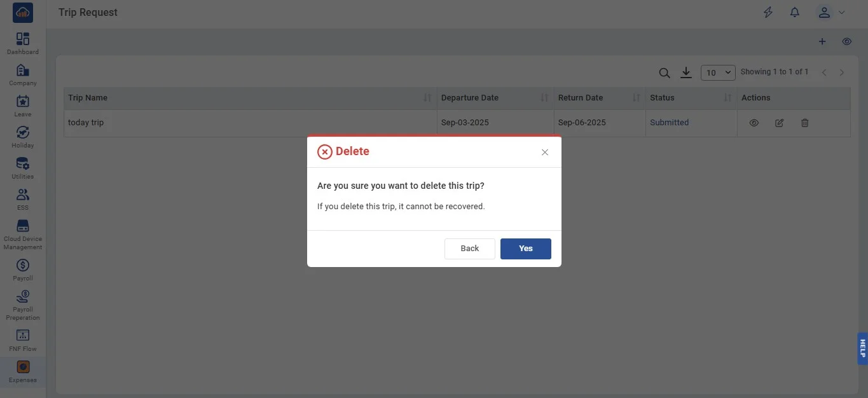Select the Utilities sidebar icon
This screenshot has width=868, height=398.
pos(23,168)
